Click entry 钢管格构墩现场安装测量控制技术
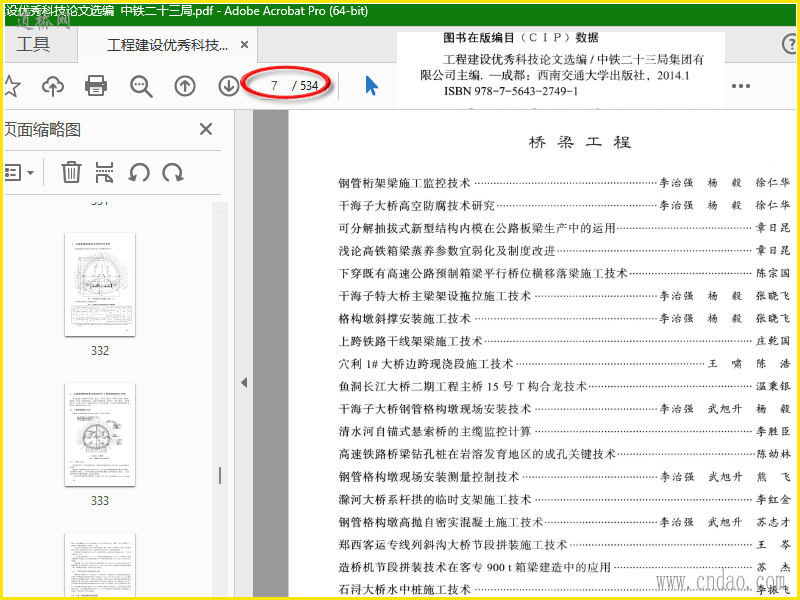 tap(429, 477)
